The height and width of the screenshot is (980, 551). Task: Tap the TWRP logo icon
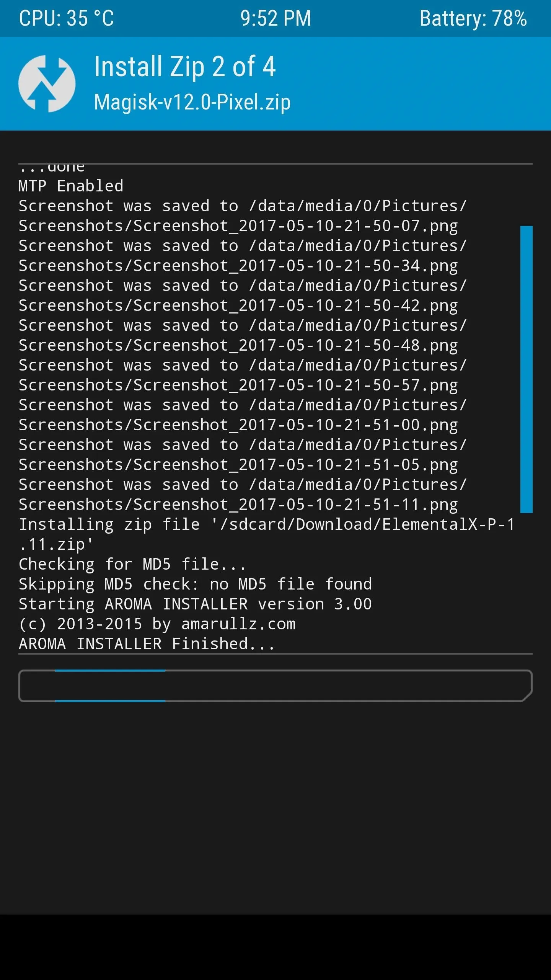[x=47, y=83]
